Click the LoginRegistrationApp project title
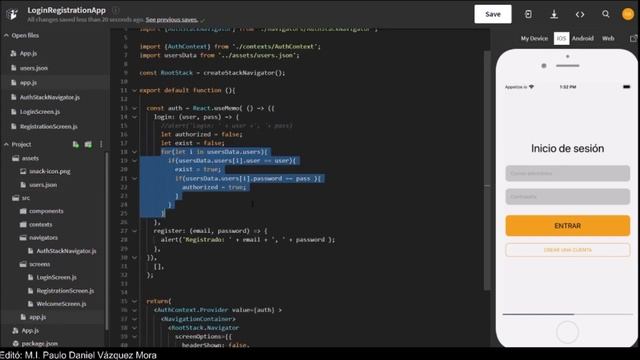 pyautogui.click(x=67, y=10)
